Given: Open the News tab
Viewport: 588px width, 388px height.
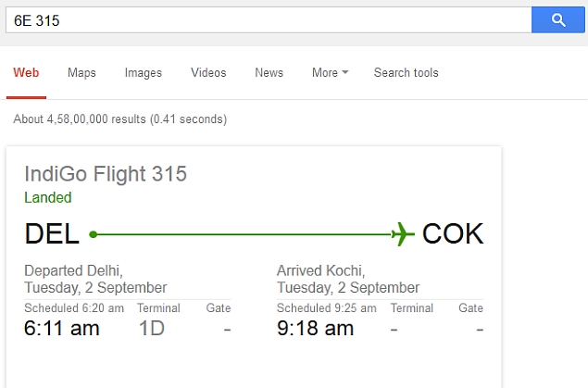Looking at the screenshot, I should pyautogui.click(x=269, y=72).
